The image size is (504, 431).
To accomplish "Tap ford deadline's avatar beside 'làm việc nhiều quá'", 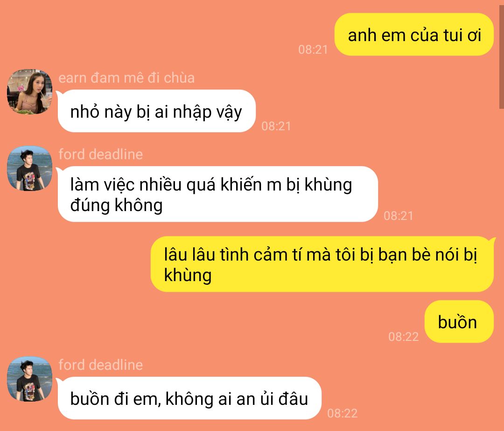I will pyautogui.click(x=29, y=168).
